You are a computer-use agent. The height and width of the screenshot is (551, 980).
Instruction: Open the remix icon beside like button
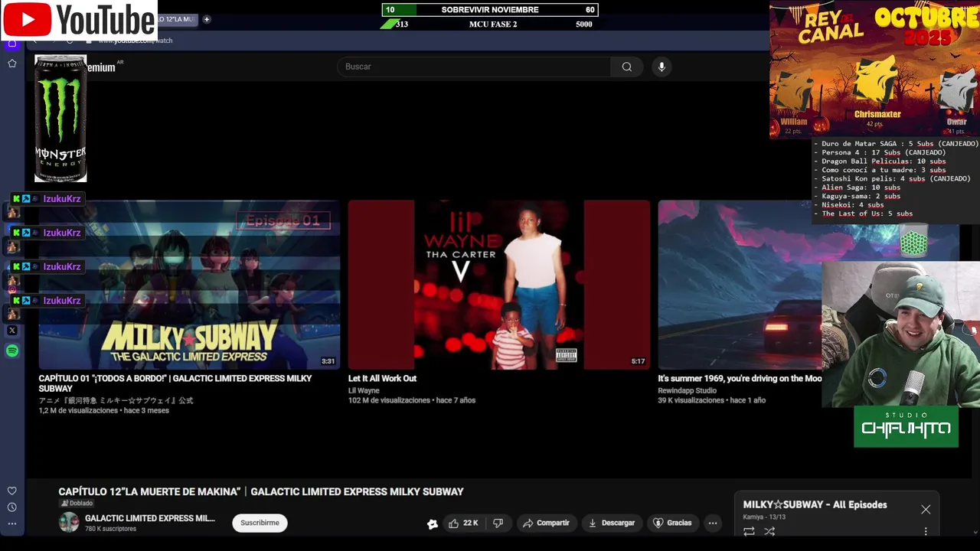[x=433, y=523]
